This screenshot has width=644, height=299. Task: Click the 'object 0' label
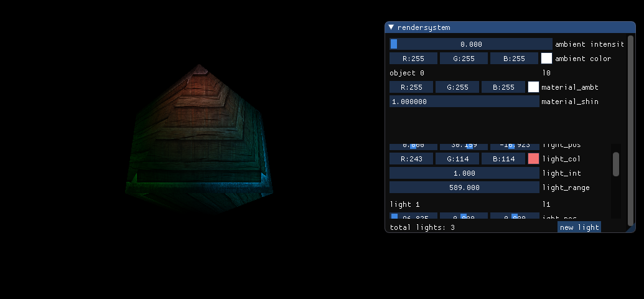point(406,74)
